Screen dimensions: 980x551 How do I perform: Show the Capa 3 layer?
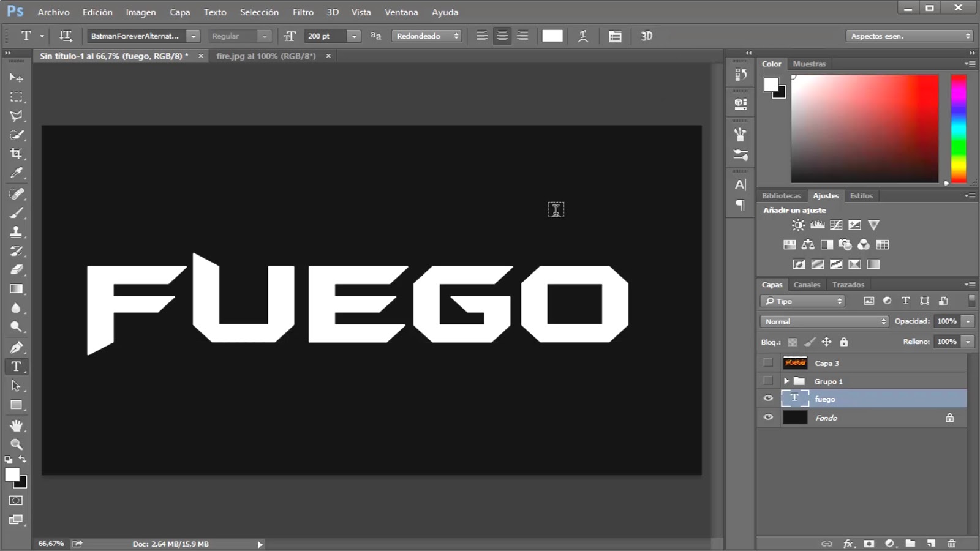coord(768,363)
